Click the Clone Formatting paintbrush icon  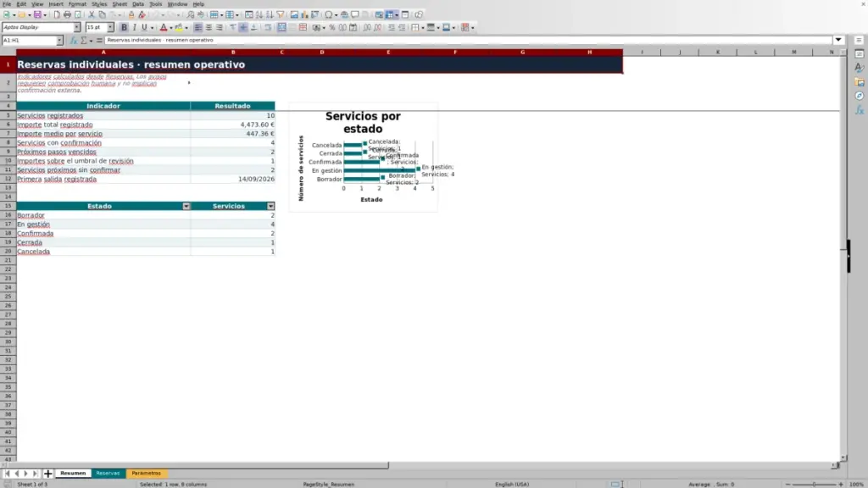tap(131, 15)
